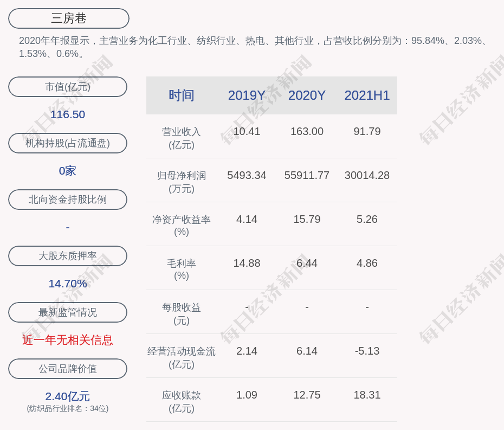Click ROE cell 4.14

point(247,220)
